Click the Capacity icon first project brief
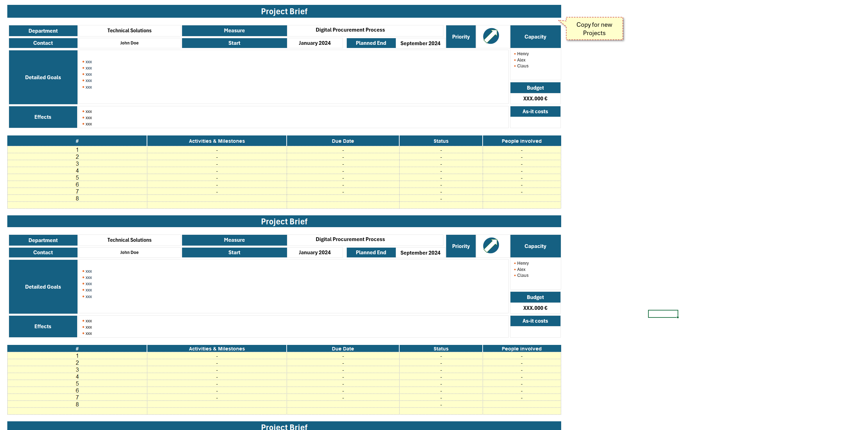 [534, 36]
